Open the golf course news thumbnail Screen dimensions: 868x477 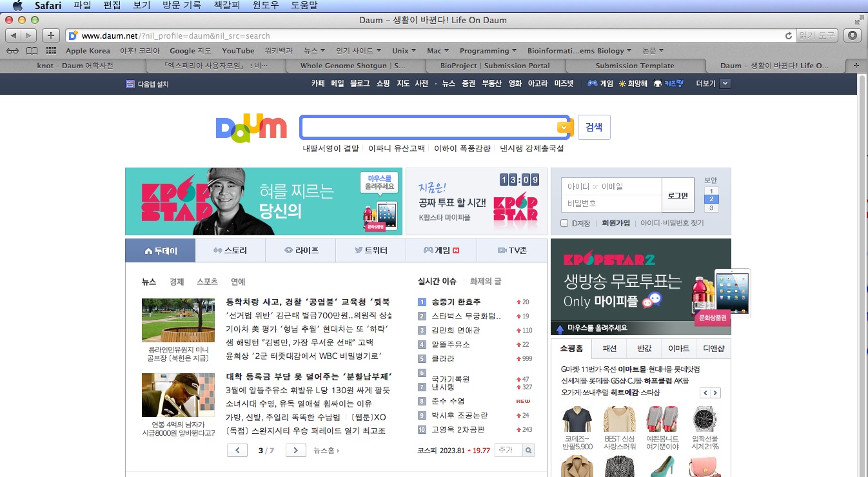(x=179, y=320)
